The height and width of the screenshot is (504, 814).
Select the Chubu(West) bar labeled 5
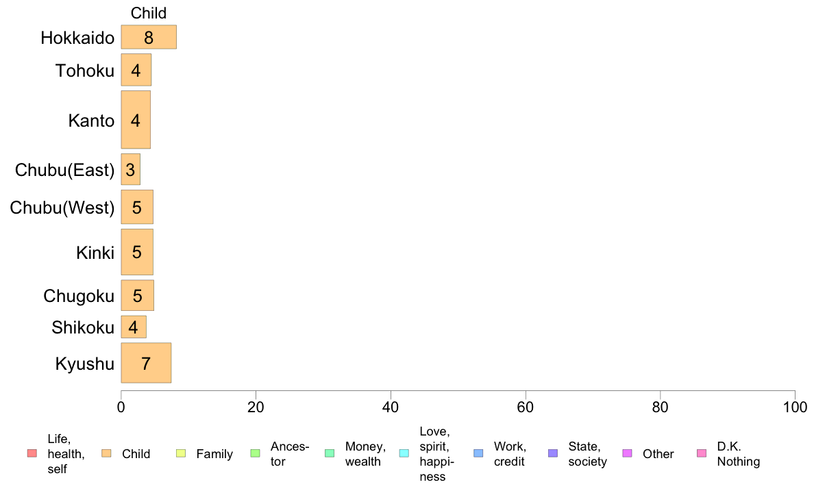pyautogui.click(x=137, y=207)
